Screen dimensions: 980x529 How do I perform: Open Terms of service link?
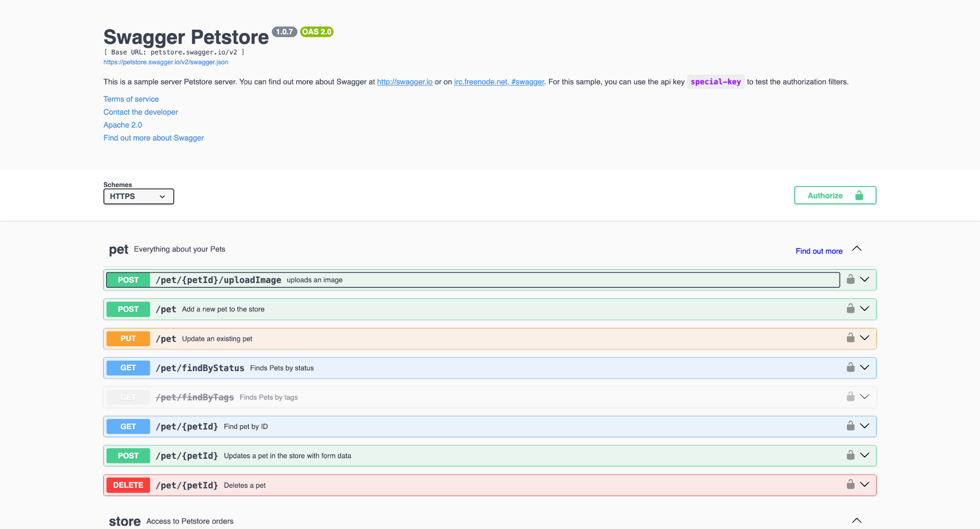131,99
